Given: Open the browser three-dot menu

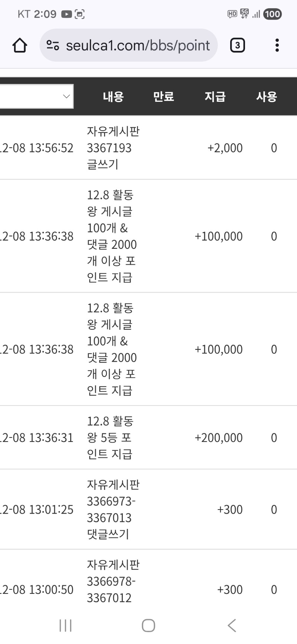Looking at the screenshot, I should pos(277,45).
